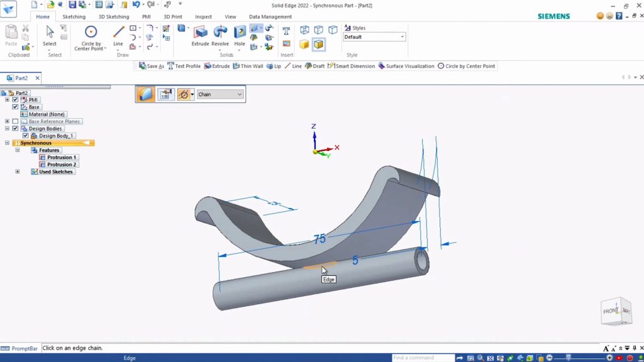Switch to shaded with visible edges style
The width and height of the screenshot is (644, 362).
[319, 45]
